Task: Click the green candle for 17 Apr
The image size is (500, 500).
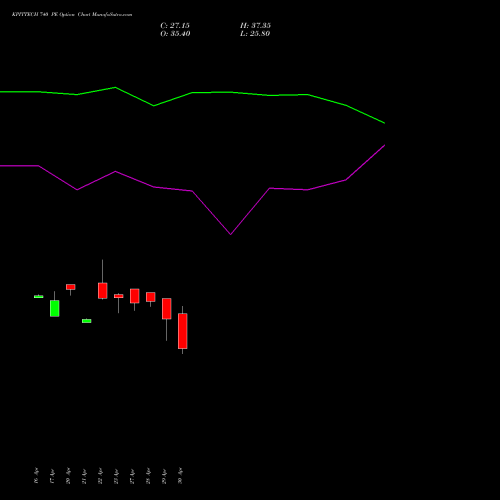Action: [55, 308]
